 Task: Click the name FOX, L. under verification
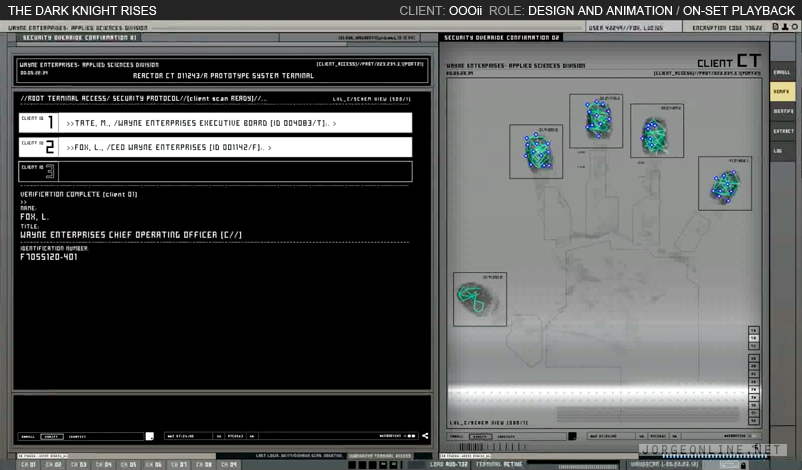(34, 217)
